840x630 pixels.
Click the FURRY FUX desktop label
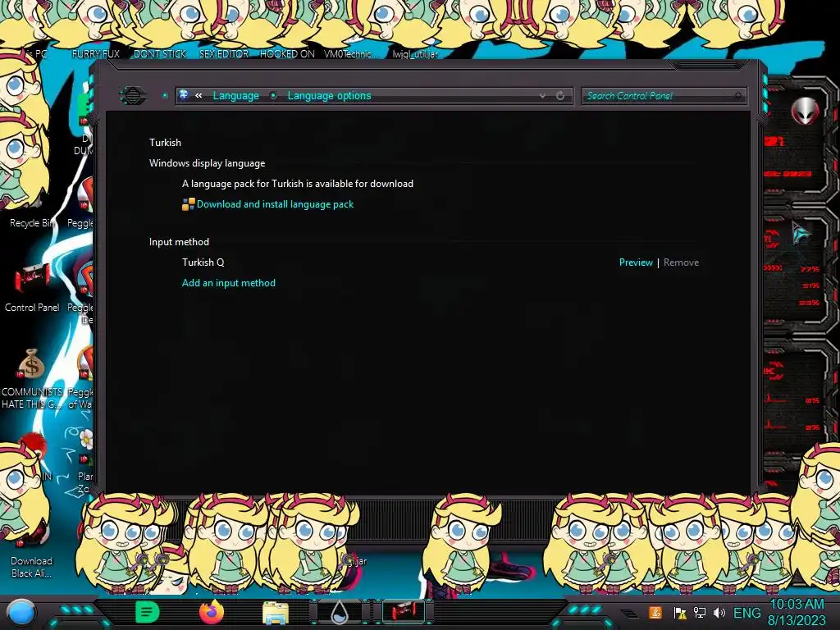96,54
